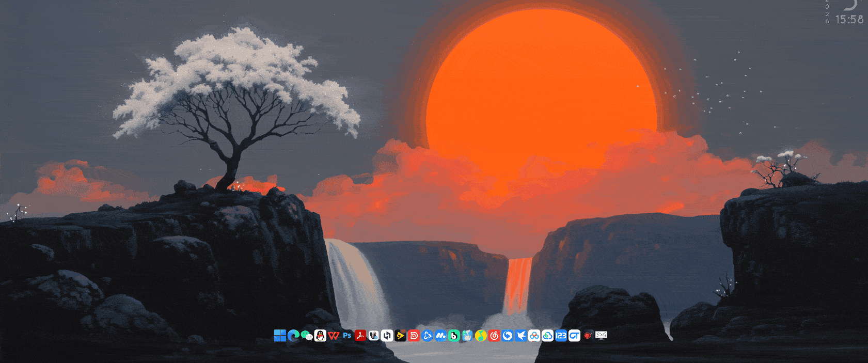Launch QQ Music yellow note icon
Screen dimensions: 868x363
481,336
